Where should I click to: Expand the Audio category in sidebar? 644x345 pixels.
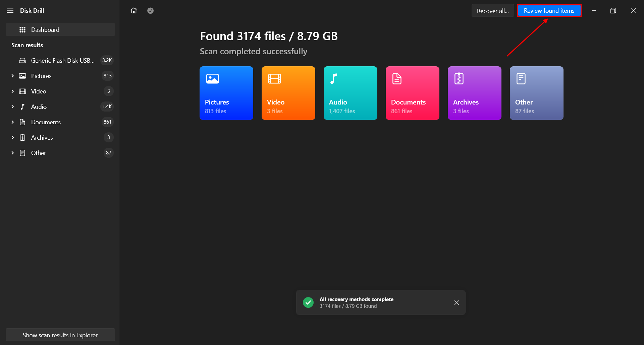(12, 107)
